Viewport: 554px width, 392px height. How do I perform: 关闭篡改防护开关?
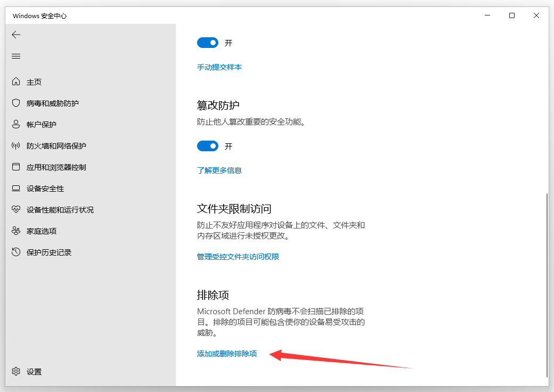tap(208, 146)
